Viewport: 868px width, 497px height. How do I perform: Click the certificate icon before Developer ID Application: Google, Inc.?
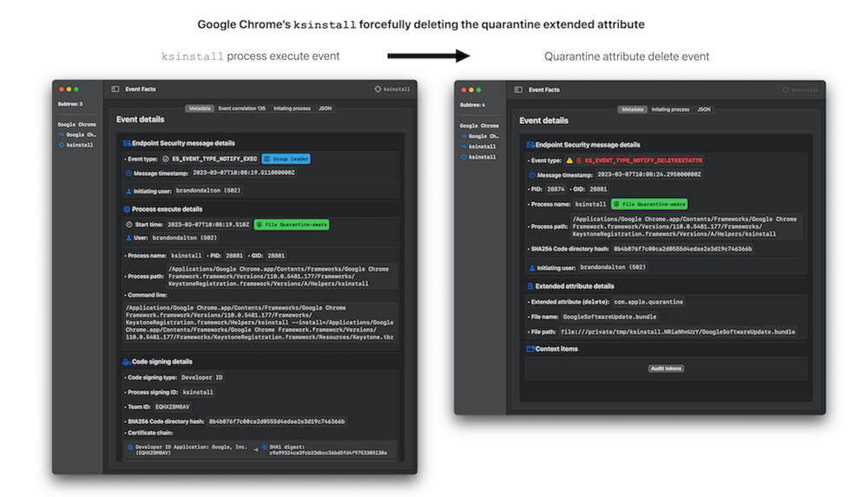[131, 448]
